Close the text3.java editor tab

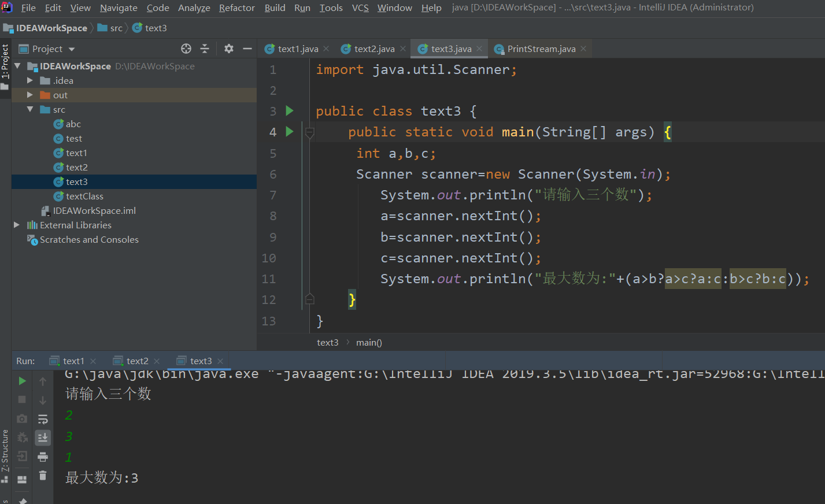tap(479, 49)
